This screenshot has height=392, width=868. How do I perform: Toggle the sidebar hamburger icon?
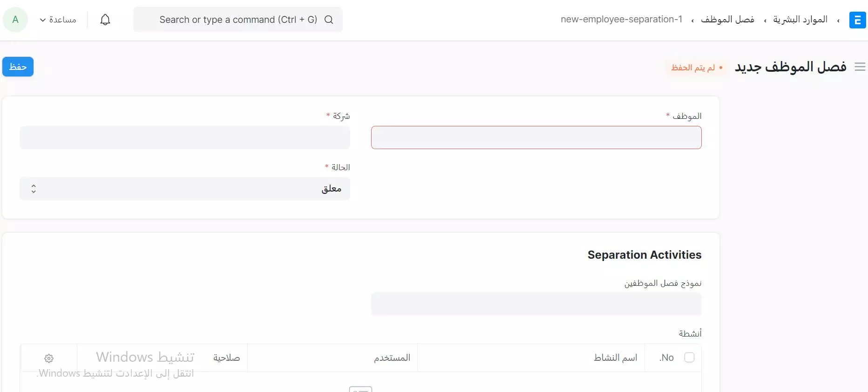(860, 67)
